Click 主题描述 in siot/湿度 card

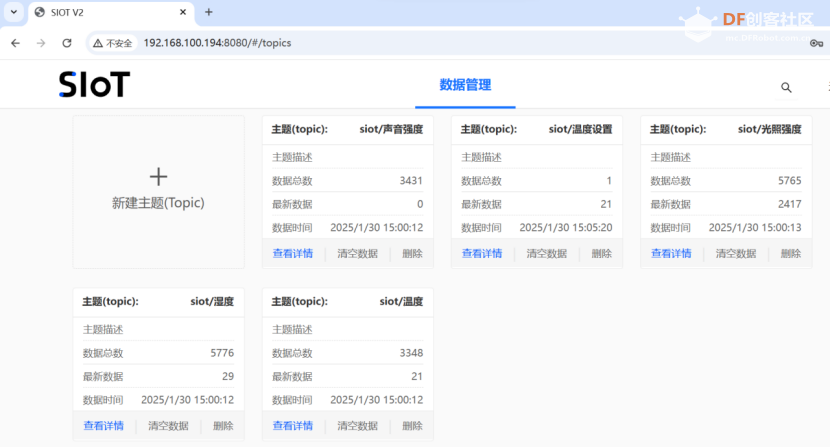[103, 330]
